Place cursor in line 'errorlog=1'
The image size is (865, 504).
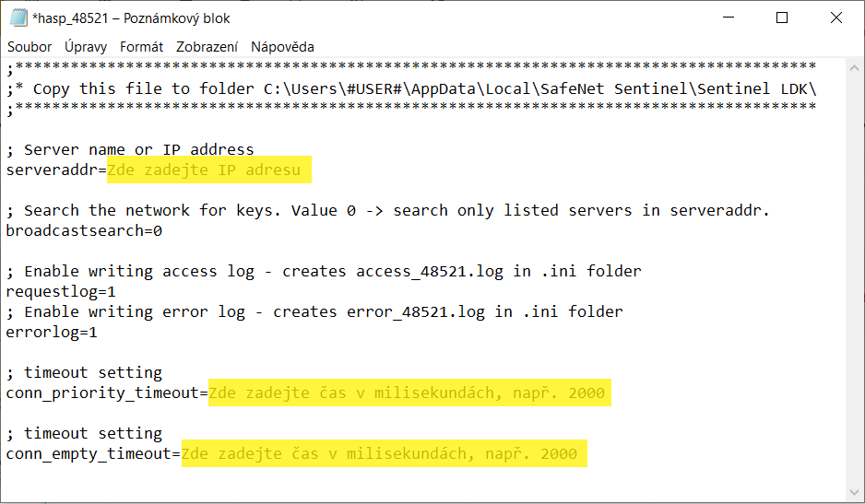click(x=52, y=332)
